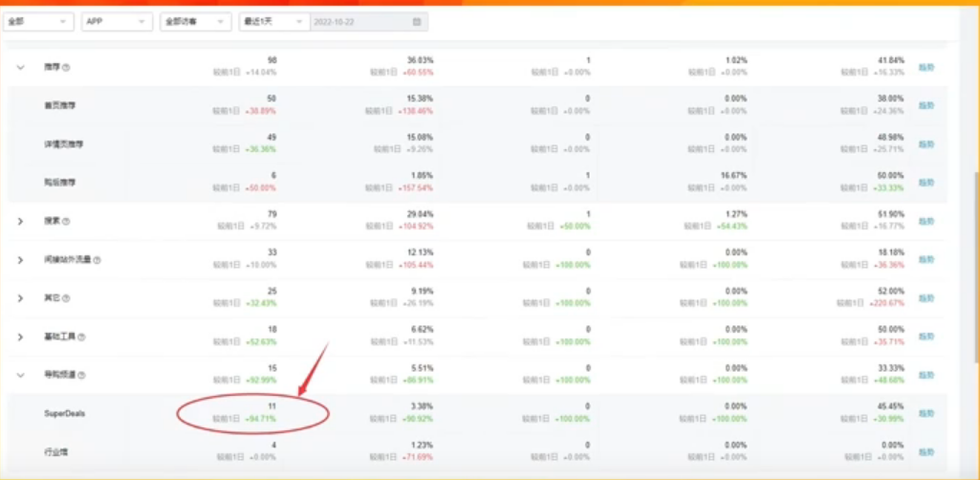Click the 48.98% value in 详情页推荐 row
This screenshot has height=480, width=980.
pyautogui.click(x=890, y=138)
